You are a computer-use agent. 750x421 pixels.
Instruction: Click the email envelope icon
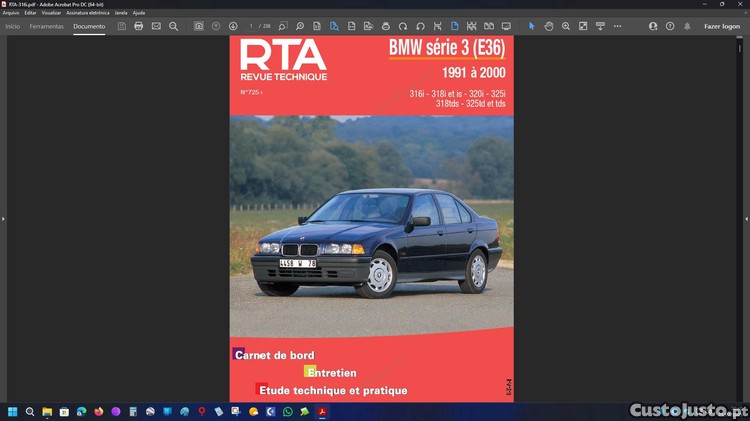[156, 26]
